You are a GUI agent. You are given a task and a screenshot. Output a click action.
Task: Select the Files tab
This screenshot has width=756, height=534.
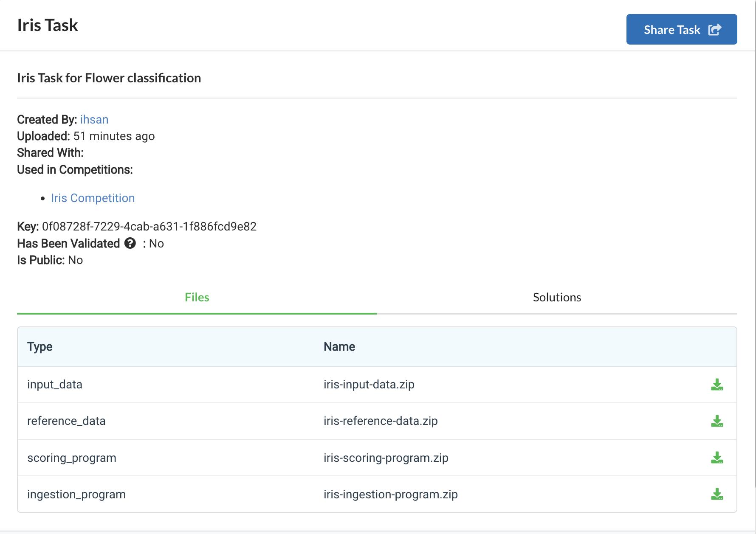197,297
